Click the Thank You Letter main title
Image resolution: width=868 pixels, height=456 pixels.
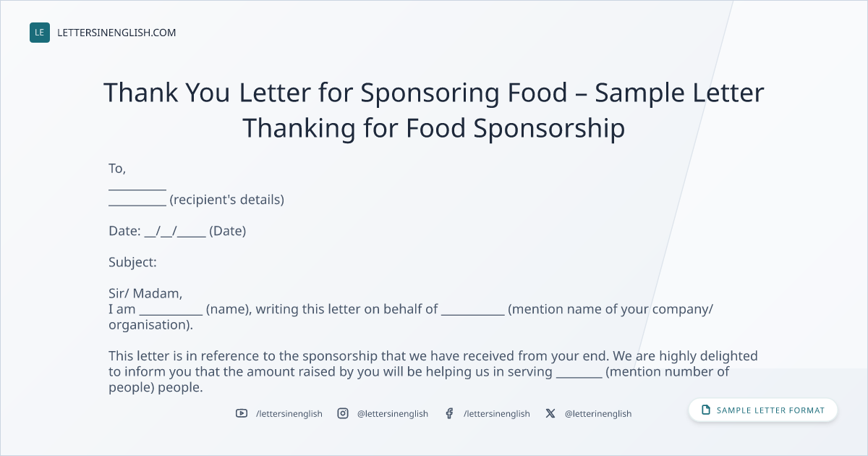point(434,110)
